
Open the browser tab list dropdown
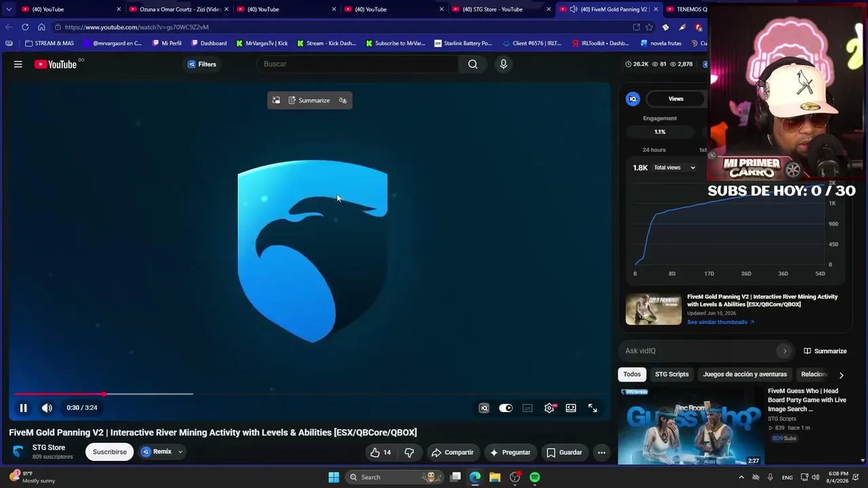coord(9,9)
